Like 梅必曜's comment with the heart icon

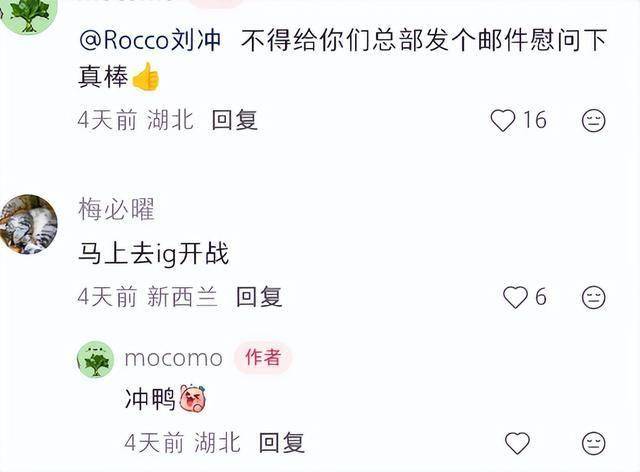click(515, 297)
